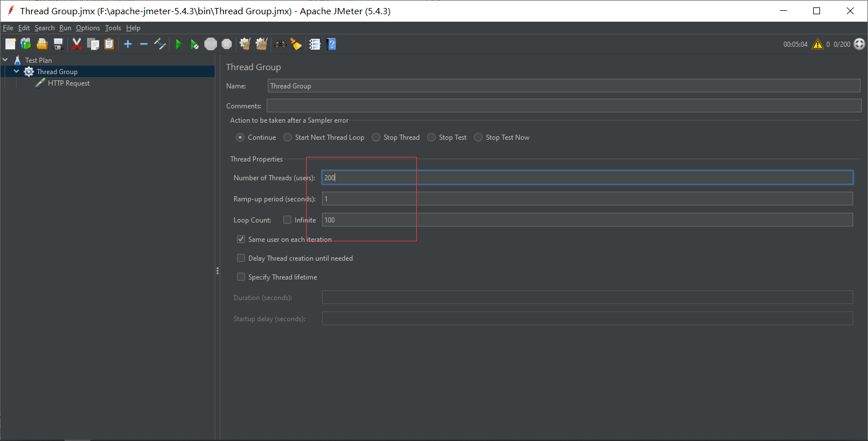Click the Copy icon in toolbar

tap(93, 44)
